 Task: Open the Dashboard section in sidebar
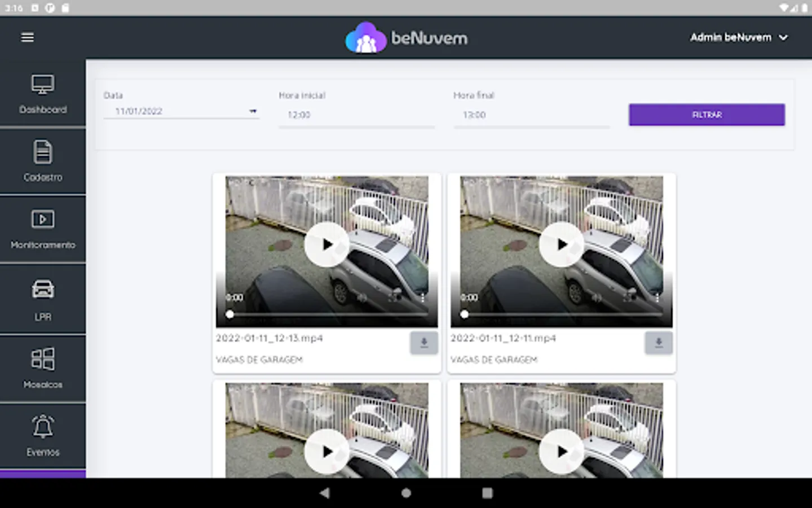[43, 94]
